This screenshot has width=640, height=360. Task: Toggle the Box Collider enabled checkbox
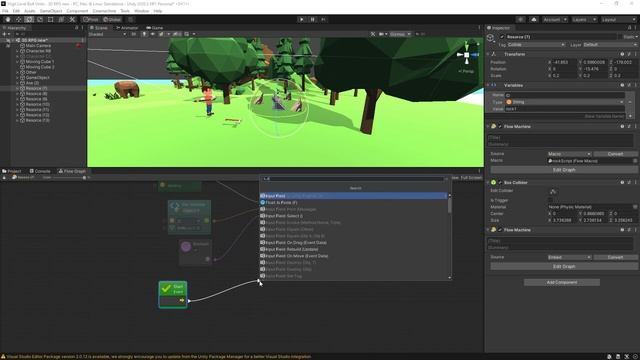(x=500, y=182)
